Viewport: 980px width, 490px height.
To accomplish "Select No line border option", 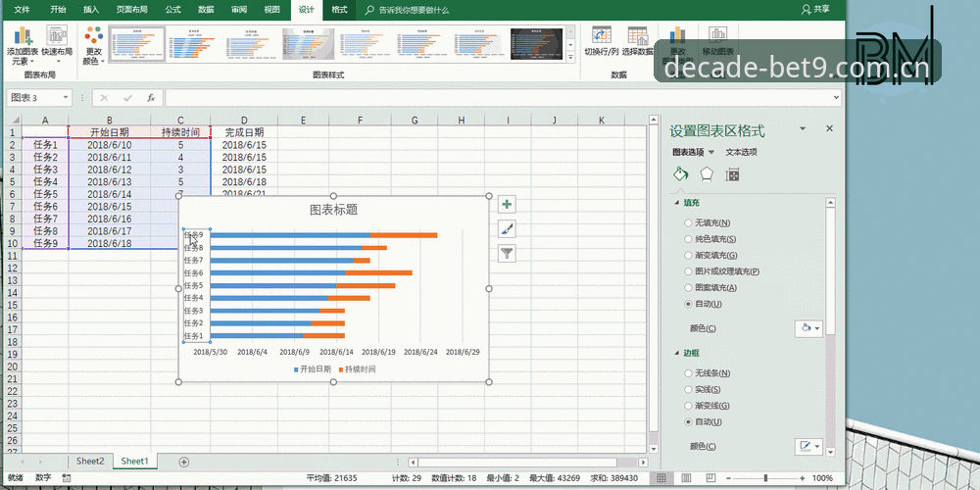I will pos(688,373).
